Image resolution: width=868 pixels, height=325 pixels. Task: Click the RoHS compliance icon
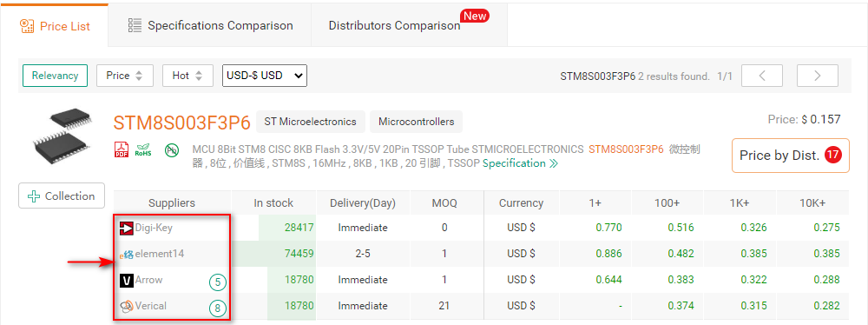[x=143, y=149]
